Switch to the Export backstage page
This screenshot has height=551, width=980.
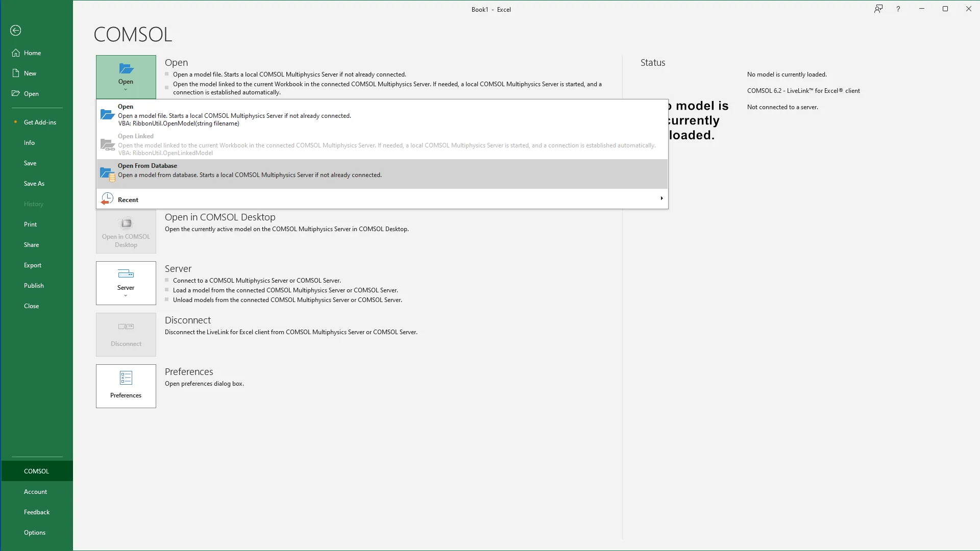pyautogui.click(x=33, y=265)
